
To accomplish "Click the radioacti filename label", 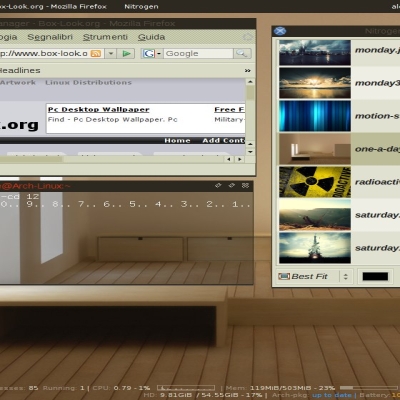I will (377, 182).
